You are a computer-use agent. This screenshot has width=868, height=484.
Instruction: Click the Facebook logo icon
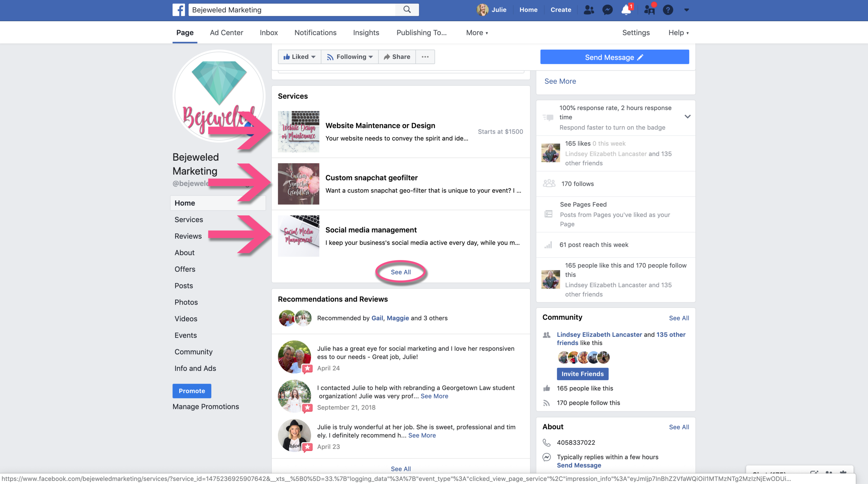178,10
